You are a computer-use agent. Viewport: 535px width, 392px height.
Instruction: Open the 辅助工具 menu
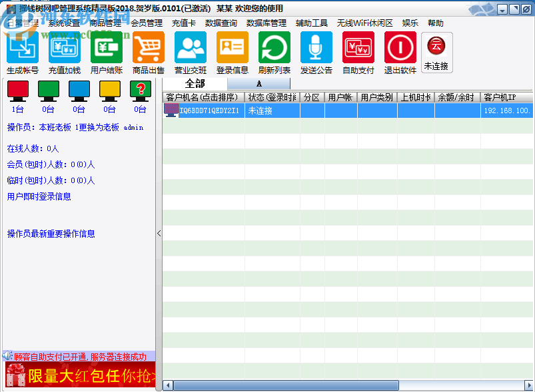coord(312,23)
